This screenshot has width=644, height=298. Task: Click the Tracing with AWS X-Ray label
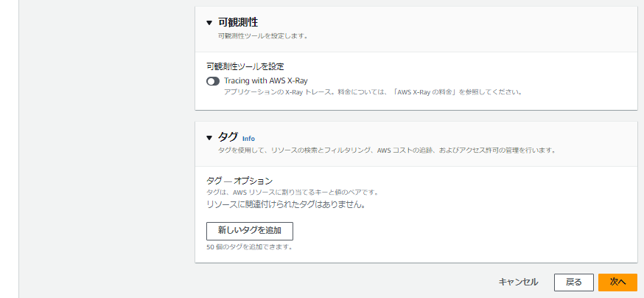(266, 80)
